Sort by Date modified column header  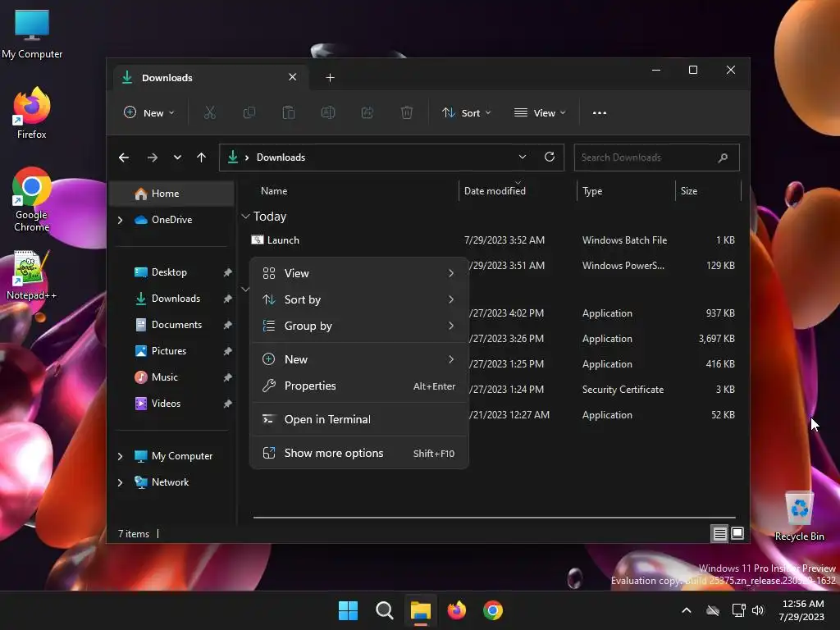495,190
